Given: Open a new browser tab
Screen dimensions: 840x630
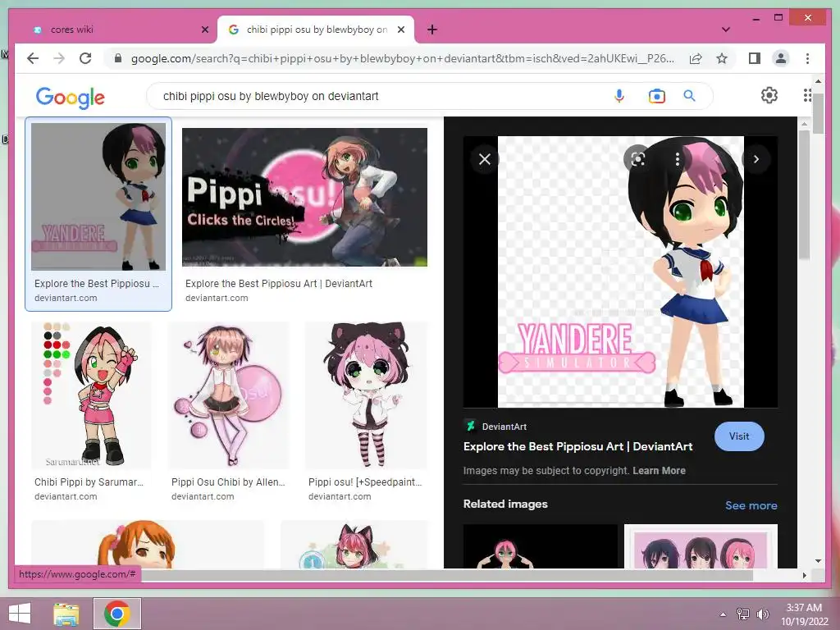Looking at the screenshot, I should 432,30.
